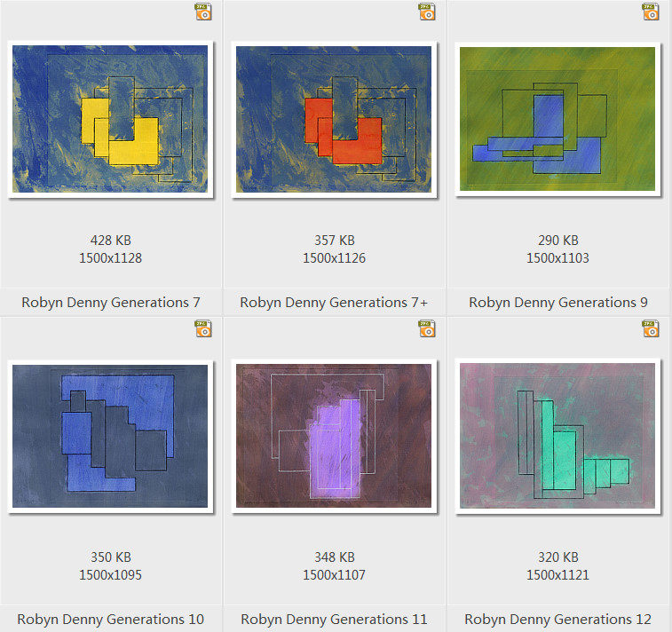Click the 1500x1126 dimensions text
The width and height of the screenshot is (672, 632).
pos(334,258)
